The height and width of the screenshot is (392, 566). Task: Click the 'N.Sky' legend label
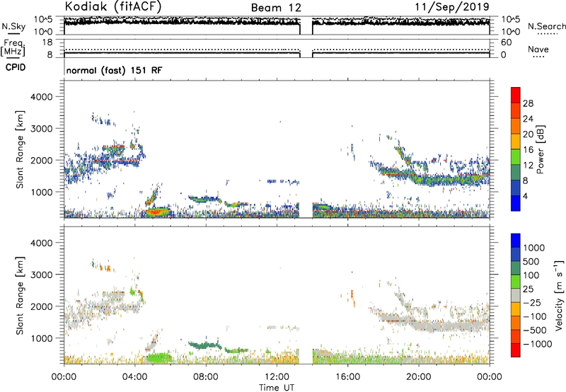tap(13, 26)
